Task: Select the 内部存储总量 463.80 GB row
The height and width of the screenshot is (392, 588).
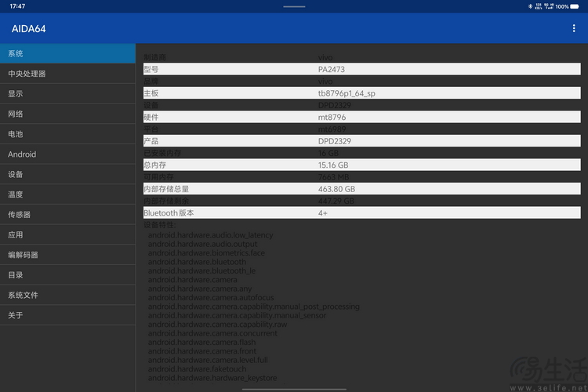Action: (362, 189)
